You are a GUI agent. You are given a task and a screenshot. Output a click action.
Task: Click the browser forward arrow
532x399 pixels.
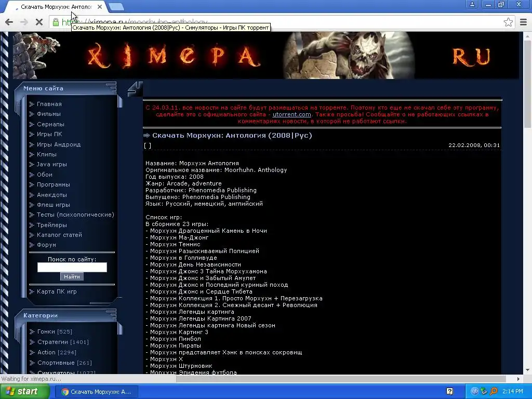coord(24,22)
